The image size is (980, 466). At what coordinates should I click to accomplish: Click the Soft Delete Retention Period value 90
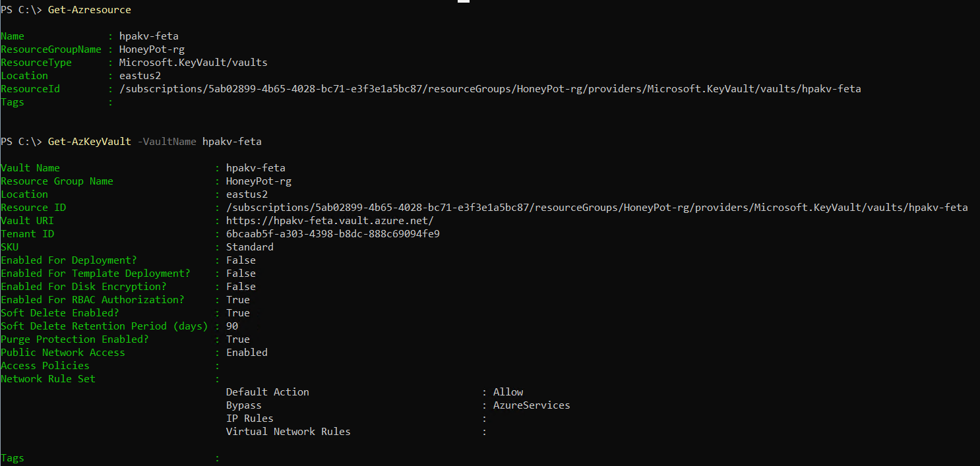[232, 326]
